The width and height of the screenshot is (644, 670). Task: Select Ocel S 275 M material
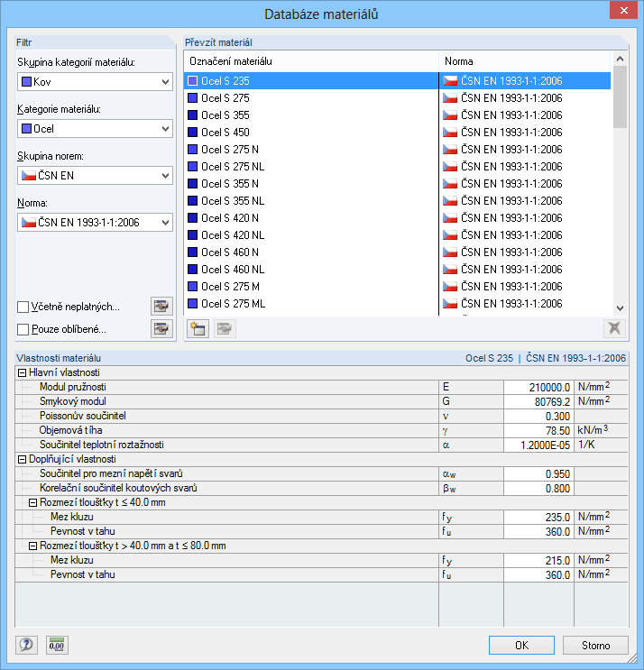pyautogui.click(x=230, y=287)
